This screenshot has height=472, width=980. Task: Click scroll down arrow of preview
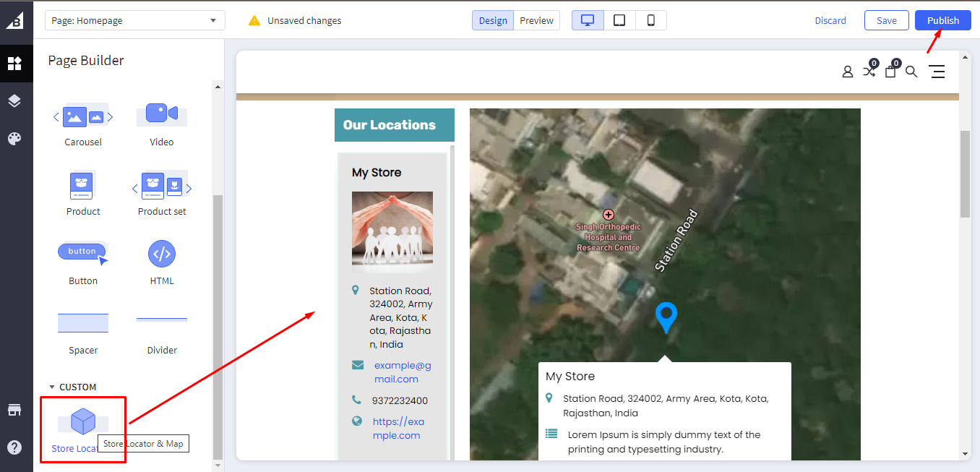click(x=965, y=454)
